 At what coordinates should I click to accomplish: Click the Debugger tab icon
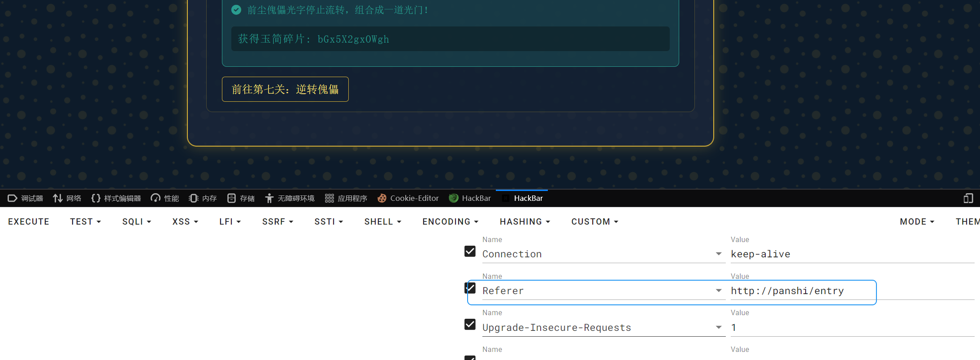click(x=12, y=198)
